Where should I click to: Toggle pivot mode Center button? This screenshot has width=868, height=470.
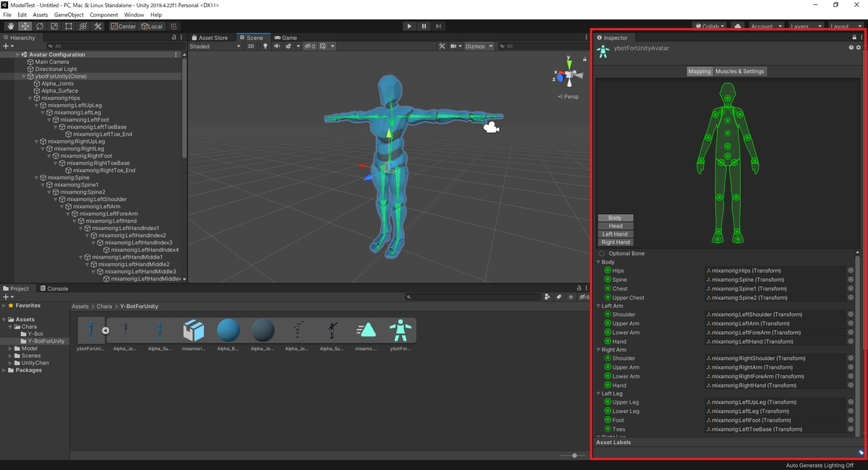(x=123, y=26)
